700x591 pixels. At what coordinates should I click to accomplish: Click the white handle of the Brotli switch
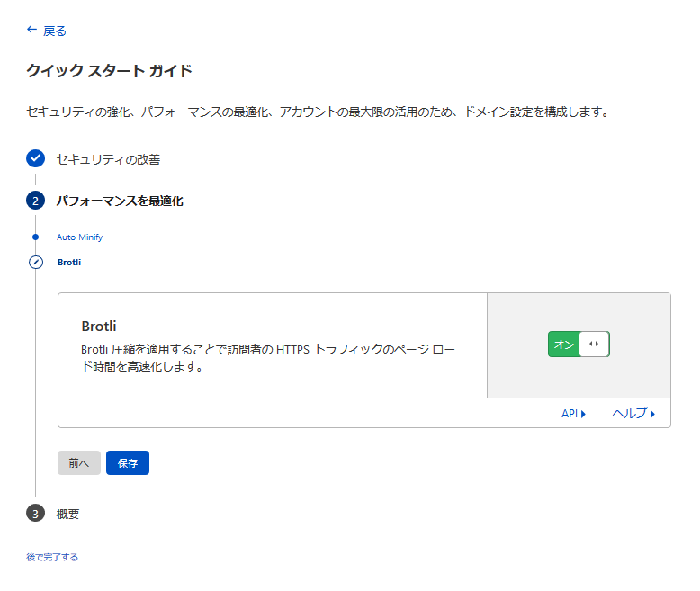point(594,345)
